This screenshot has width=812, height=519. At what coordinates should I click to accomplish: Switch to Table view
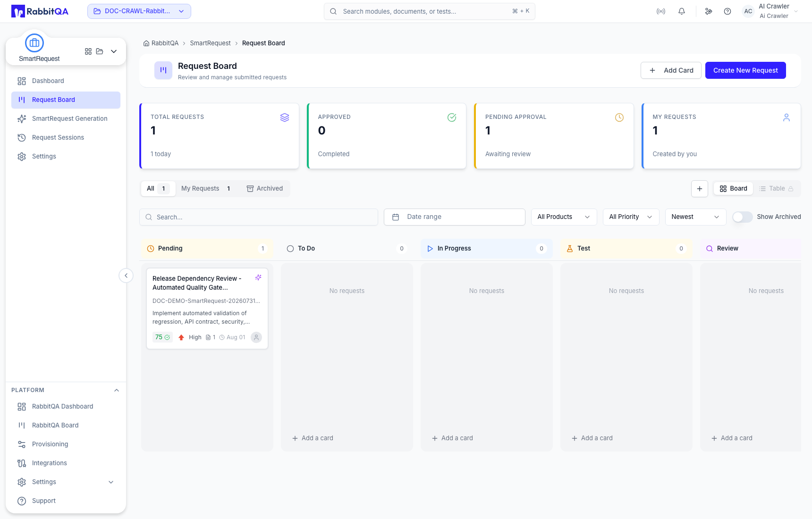(776, 189)
